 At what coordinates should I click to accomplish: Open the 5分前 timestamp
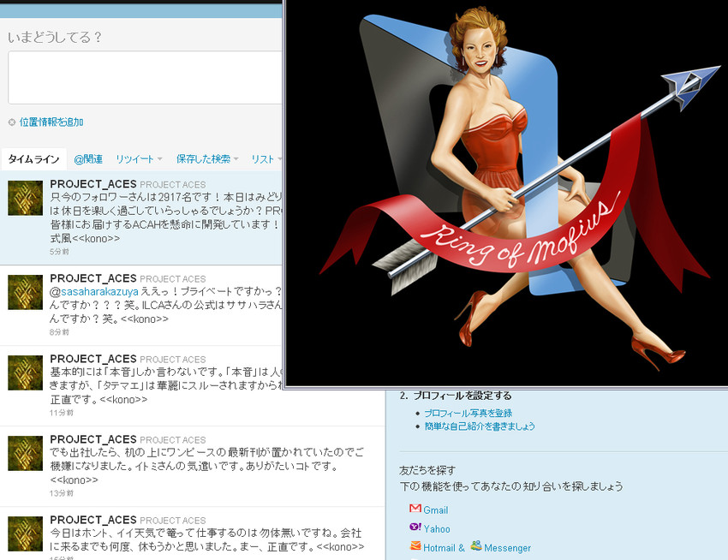[59, 252]
